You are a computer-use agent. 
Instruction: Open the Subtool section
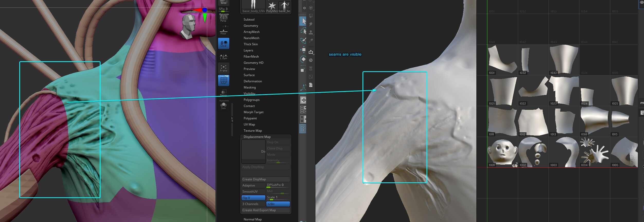coord(249,20)
